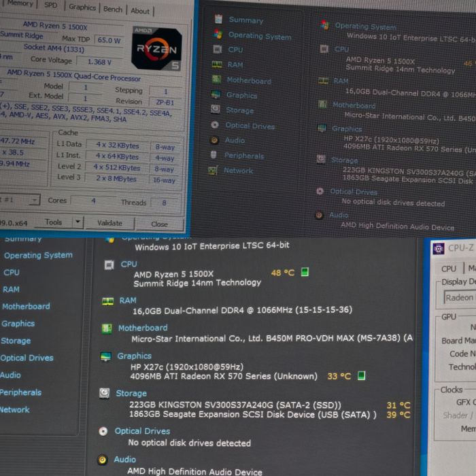Click the Network icon in the top Speccy sidebar

click(213, 170)
